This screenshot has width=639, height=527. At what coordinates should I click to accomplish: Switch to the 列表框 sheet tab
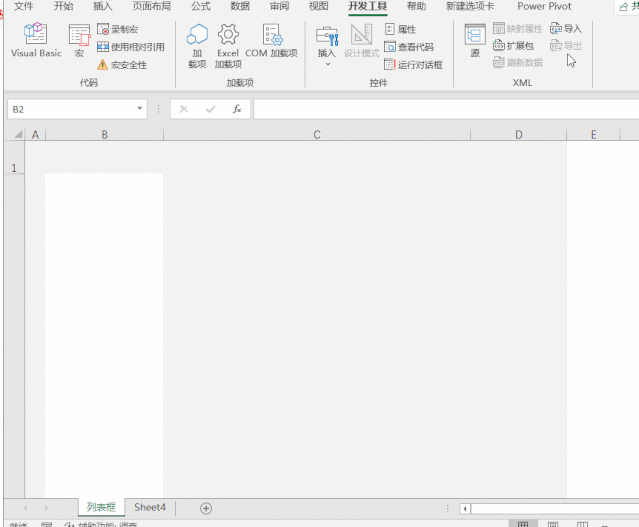101,507
